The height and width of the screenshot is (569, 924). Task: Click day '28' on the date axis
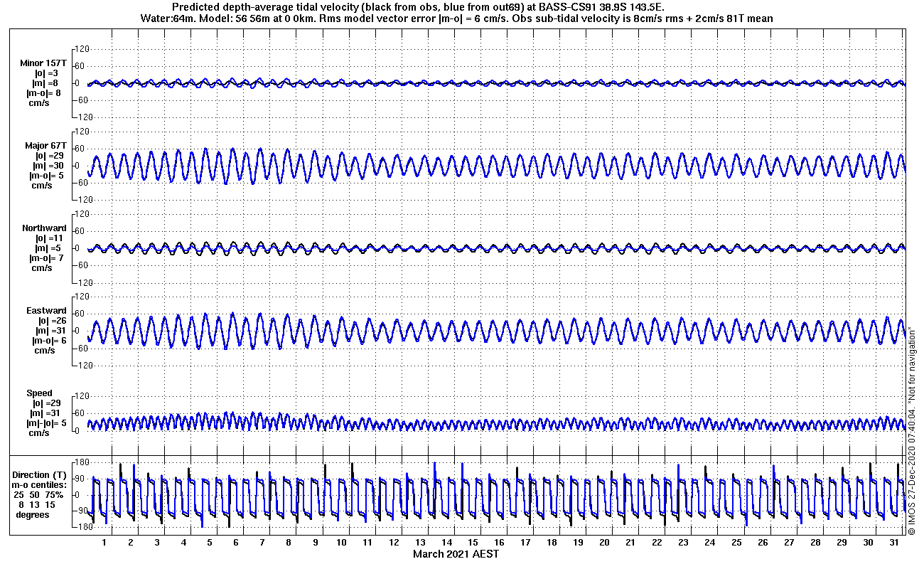(x=815, y=543)
